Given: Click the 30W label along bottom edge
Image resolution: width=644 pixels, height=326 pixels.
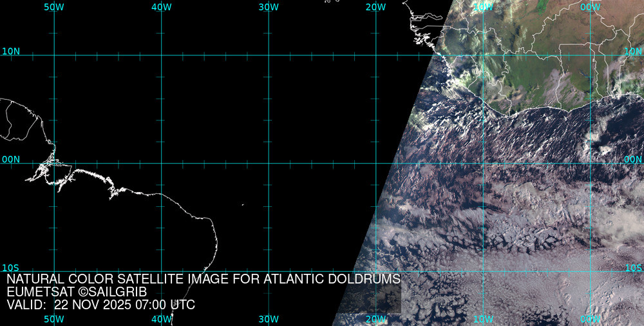Looking at the screenshot, I should coord(268,319).
